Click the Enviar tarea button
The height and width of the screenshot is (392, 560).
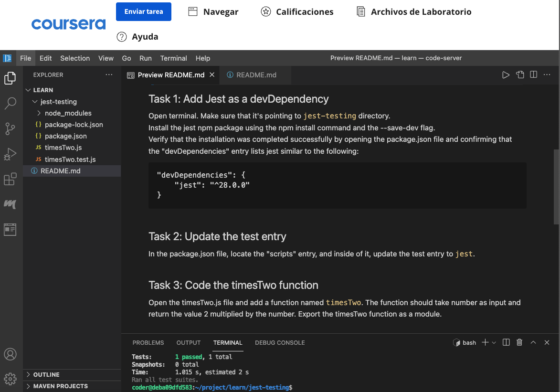(x=143, y=11)
